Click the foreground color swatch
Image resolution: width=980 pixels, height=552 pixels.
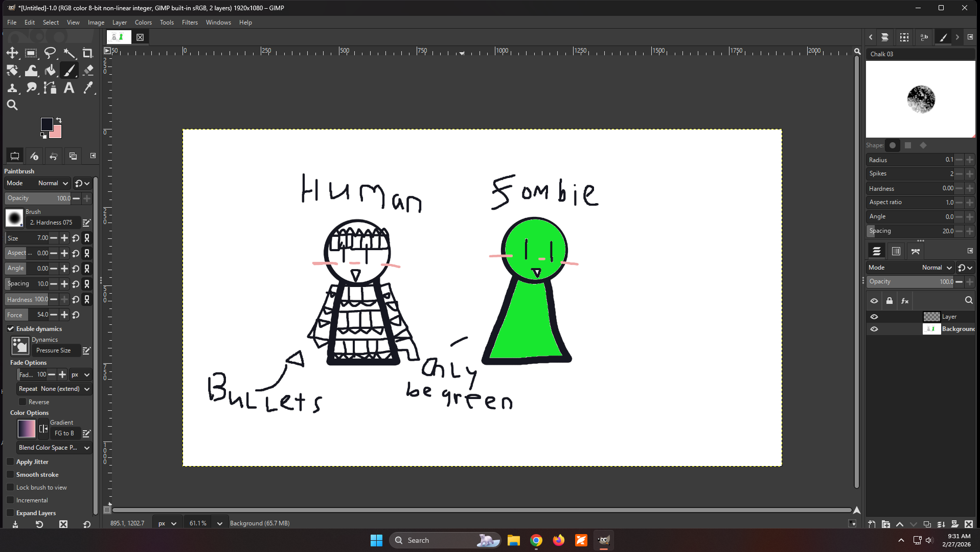(47, 124)
